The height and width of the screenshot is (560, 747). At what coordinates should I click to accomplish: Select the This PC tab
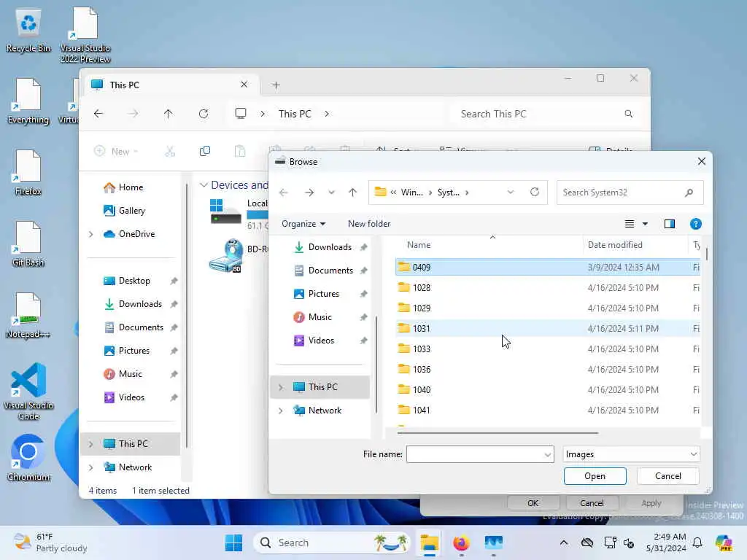[171, 85]
